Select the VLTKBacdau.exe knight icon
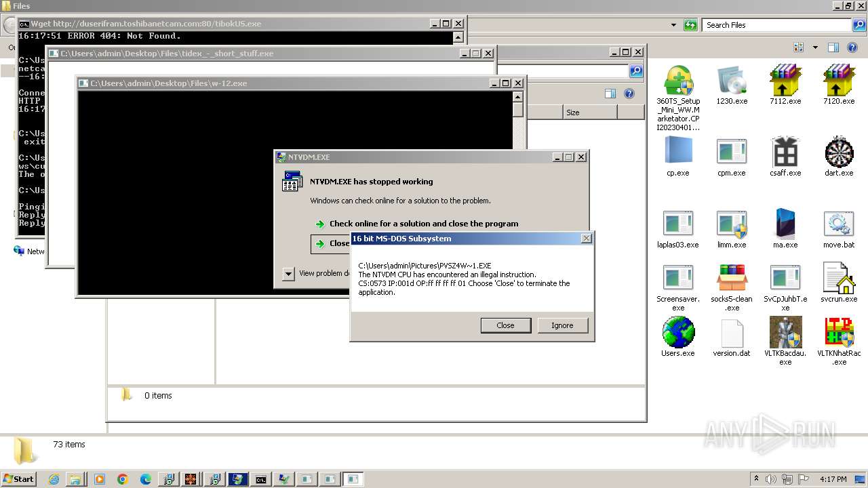Screen dimensions: 868x488 click(785, 332)
